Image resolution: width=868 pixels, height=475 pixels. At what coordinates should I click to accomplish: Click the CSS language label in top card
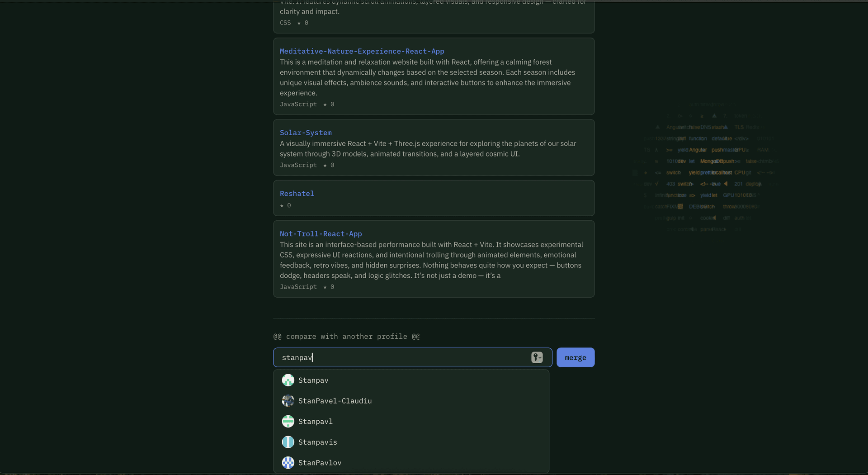pos(285,23)
